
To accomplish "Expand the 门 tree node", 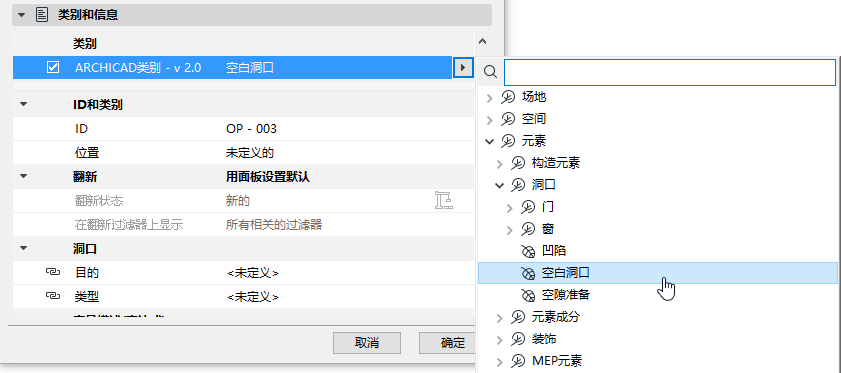I will pos(510,208).
